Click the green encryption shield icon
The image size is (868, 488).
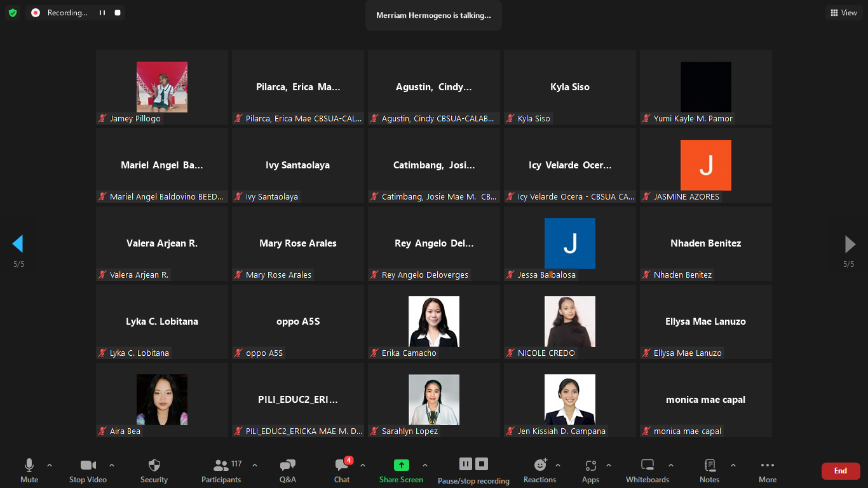pos(13,13)
